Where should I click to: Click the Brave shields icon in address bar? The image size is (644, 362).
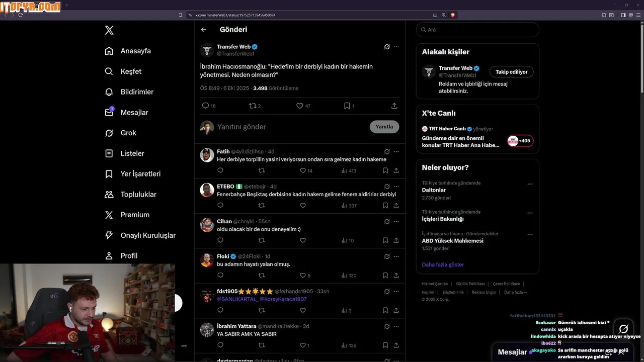(x=452, y=15)
